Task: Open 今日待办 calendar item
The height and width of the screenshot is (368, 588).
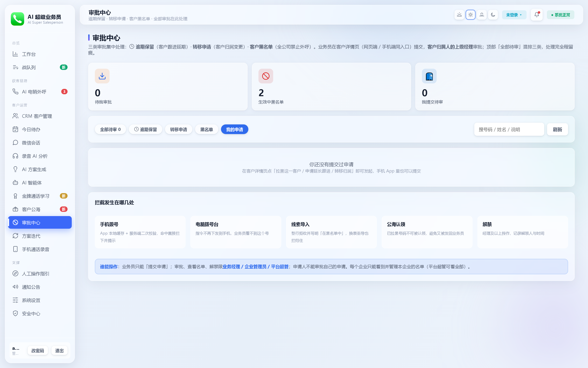Action: (x=40, y=130)
